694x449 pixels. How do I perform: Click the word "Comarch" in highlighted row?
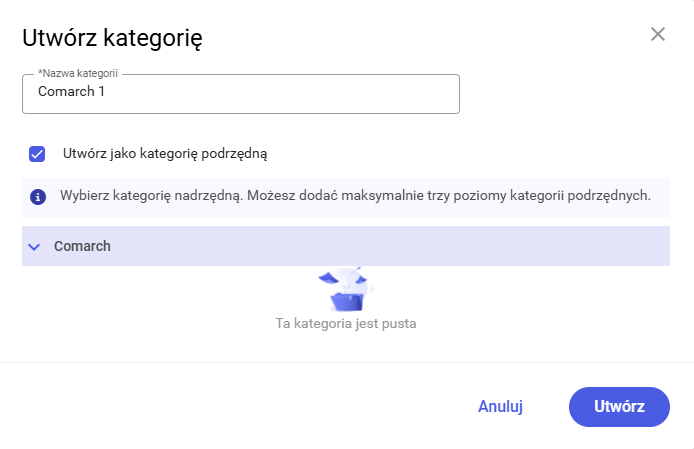[82, 247]
